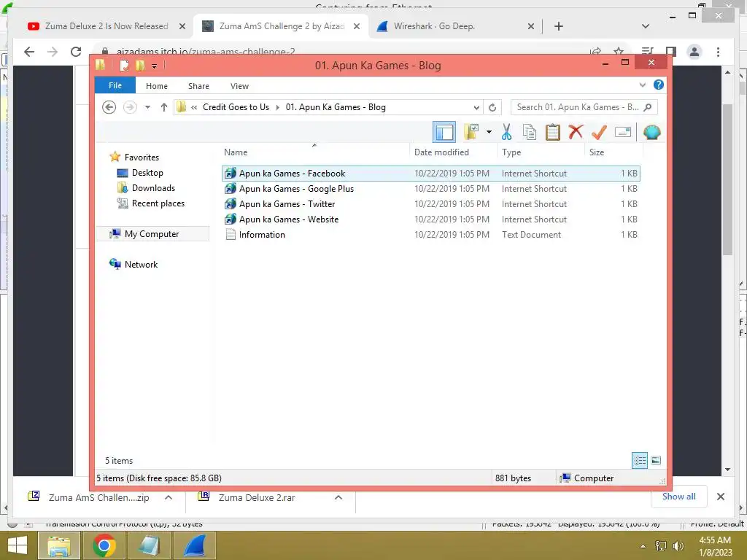Open Chrome tab search chevron
Screen dimensions: 747x560
(646, 26)
